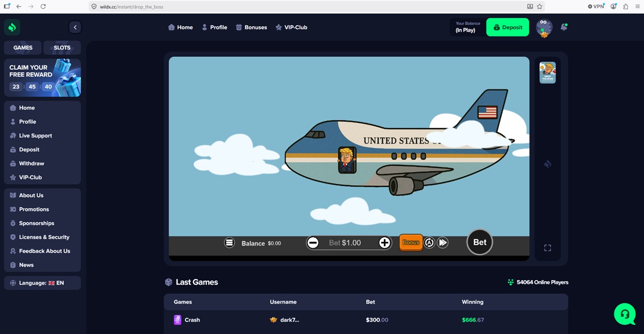Reload the page with the browser refresh button
This screenshot has height=334, width=644.
pos(43,6)
